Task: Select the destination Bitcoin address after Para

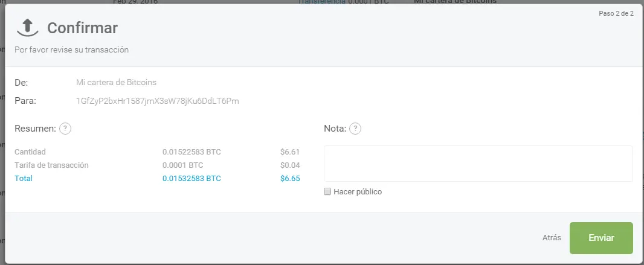Action: pos(158,101)
